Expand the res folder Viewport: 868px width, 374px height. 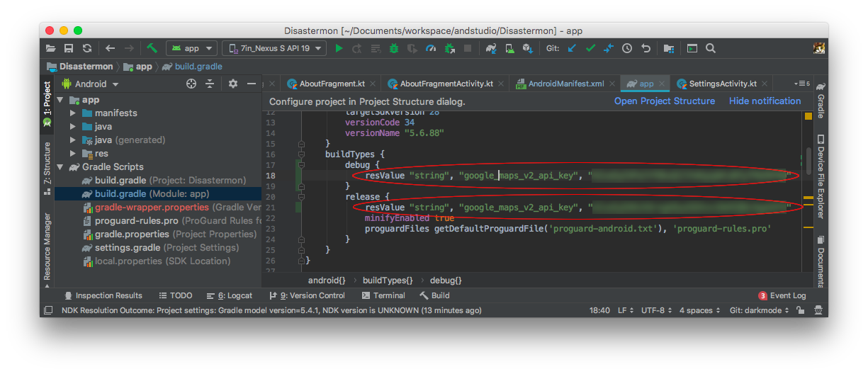(x=72, y=154)
